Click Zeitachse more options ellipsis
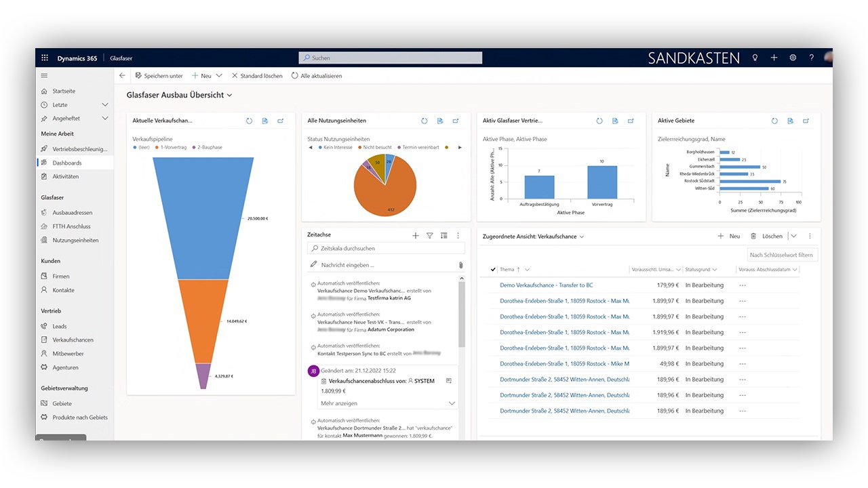 tap(458, 235)
